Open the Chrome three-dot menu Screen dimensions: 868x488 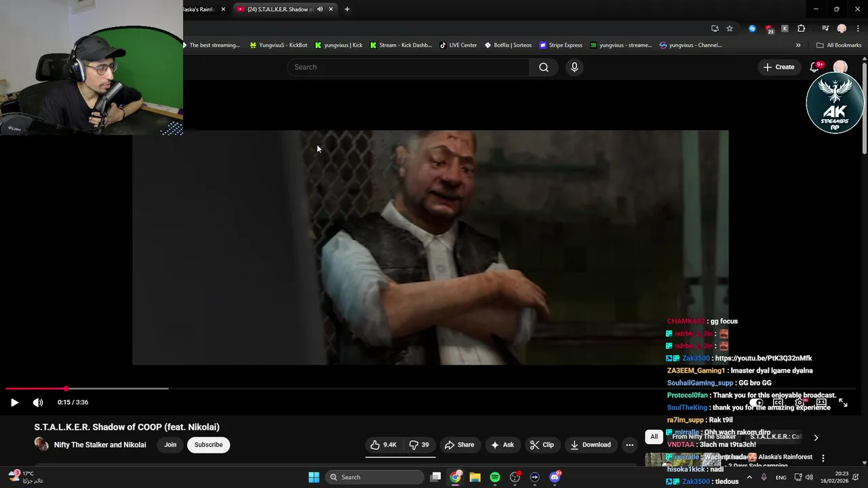point(857,28)
